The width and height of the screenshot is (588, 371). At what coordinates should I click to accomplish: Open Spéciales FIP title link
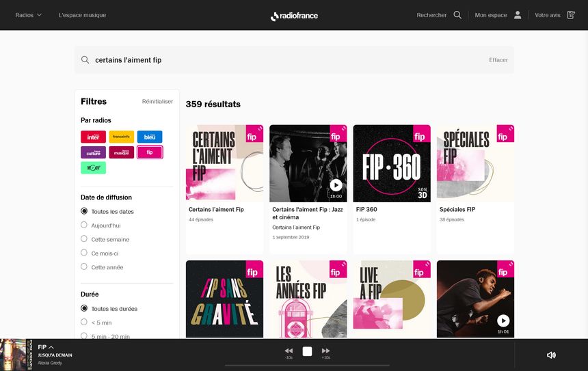tap(457, 210)
